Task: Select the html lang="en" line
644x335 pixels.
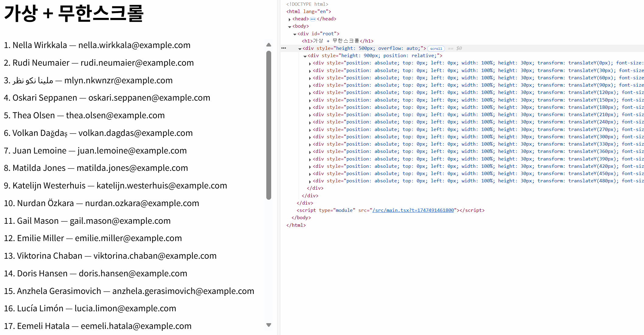Action: click(x=309, y=12)
